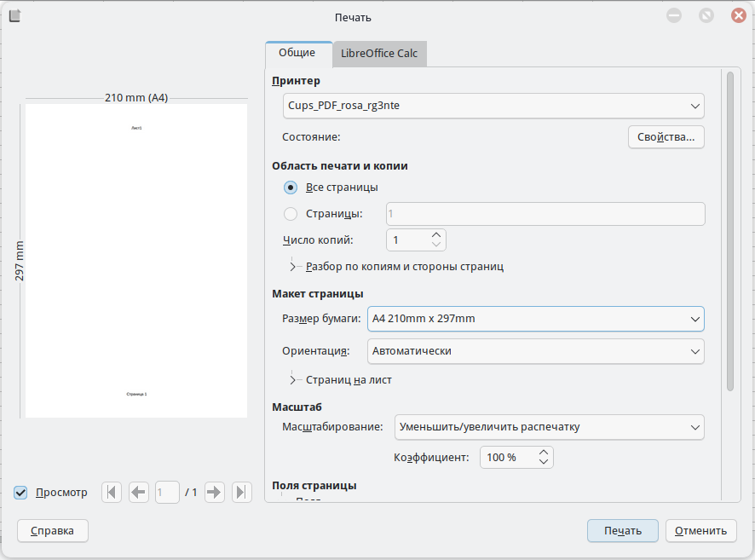The height and width of the screenshot is (560, 755).
Task: Increase the number of copies
Action: coord(436,235)
